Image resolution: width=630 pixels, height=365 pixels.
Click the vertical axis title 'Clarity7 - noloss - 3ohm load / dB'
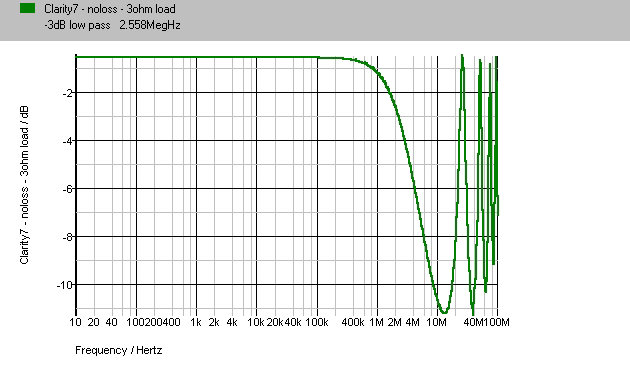point(25,185)
